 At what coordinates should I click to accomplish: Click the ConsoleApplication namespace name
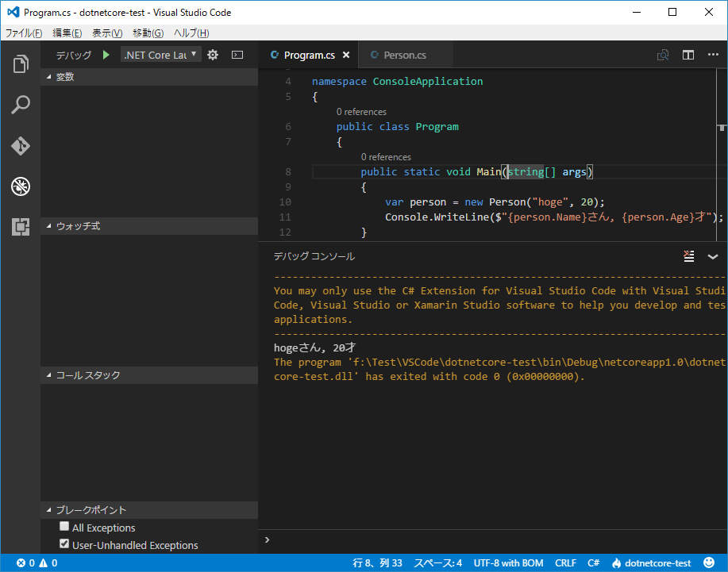pos(428,81)
